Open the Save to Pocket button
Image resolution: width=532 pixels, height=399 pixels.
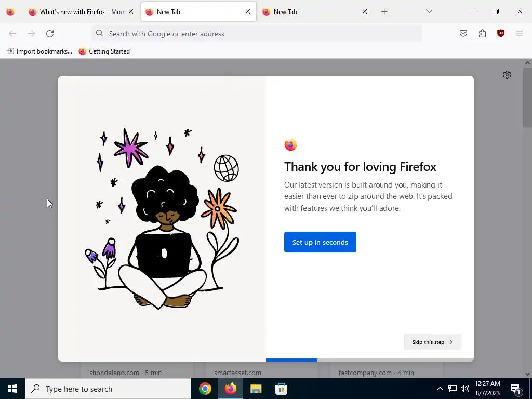click(x=463, y=33)
